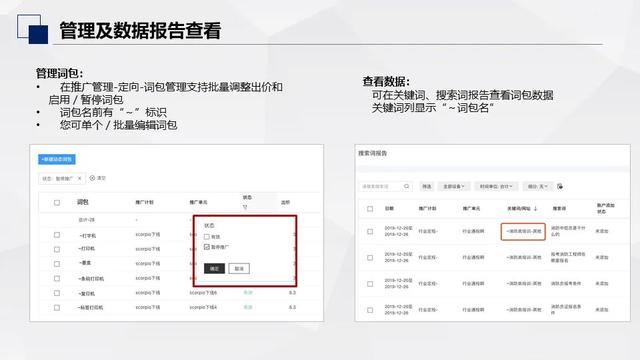Click the magnifier search icon in 搜索词报告

point(407,186)
